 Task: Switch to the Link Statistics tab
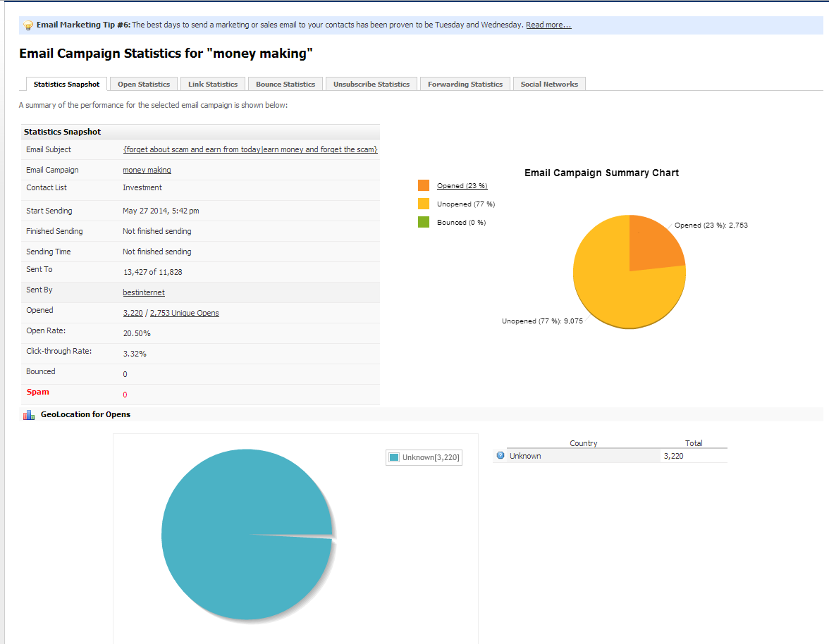pyautogui.click(x=212, y=83)
